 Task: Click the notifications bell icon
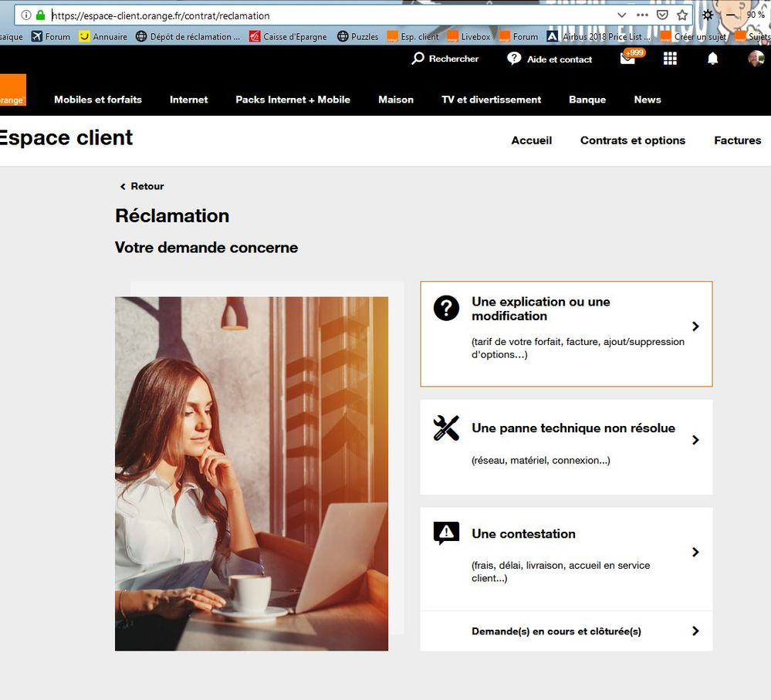tap(712, 59)
